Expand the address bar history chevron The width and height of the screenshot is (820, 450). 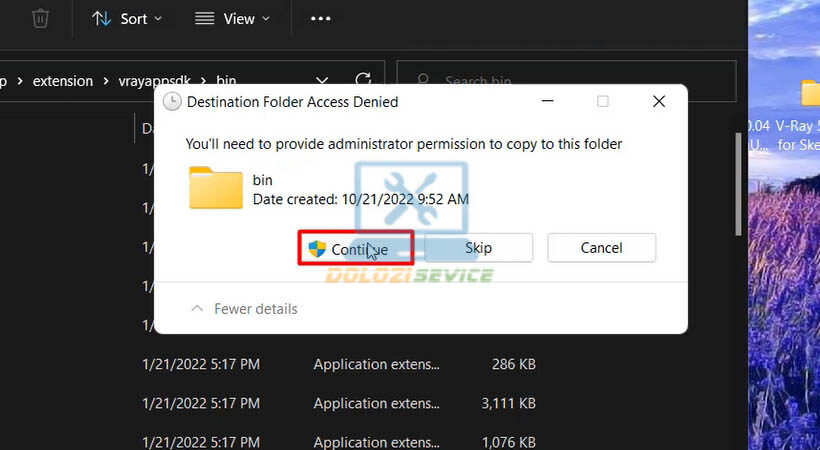pos(322,80)
